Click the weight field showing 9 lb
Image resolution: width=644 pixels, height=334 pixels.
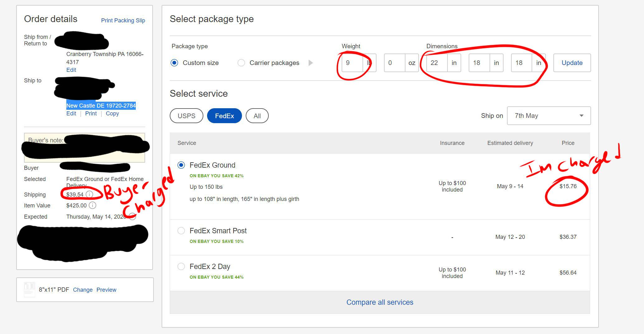click(352, 63)
